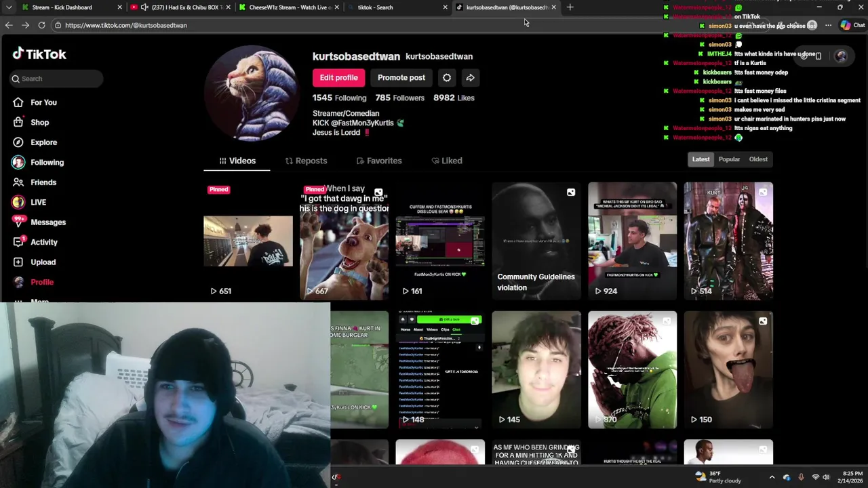Open the video with 150 views

(728, 369)
